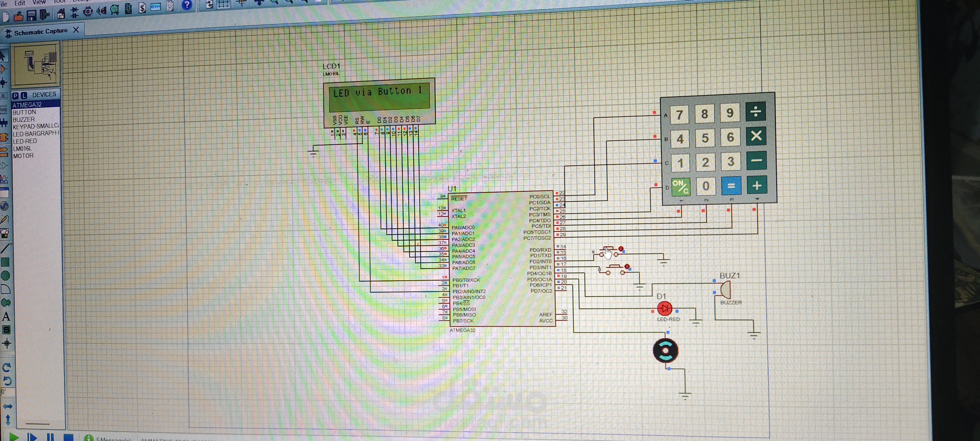Open Project Notes document icon
Screen dimensions: 980x441
[x=170, y=6]
